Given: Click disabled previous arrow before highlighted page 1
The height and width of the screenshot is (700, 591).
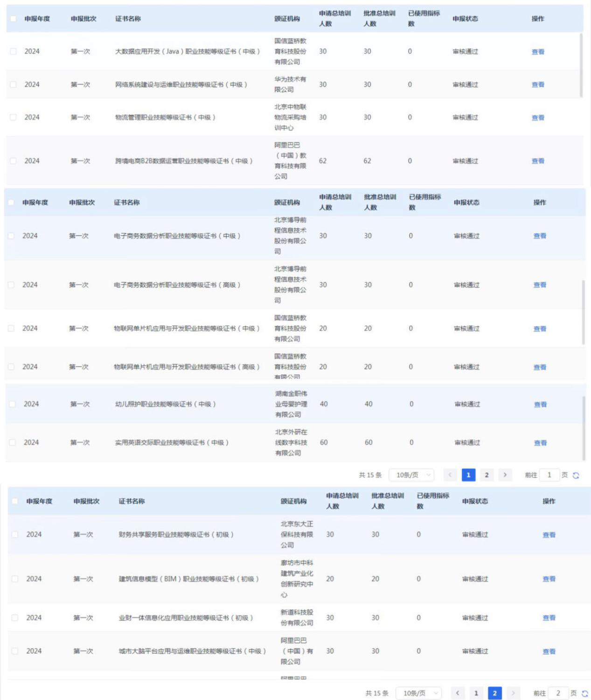Looking at the screenshot, I should point(450,475).
